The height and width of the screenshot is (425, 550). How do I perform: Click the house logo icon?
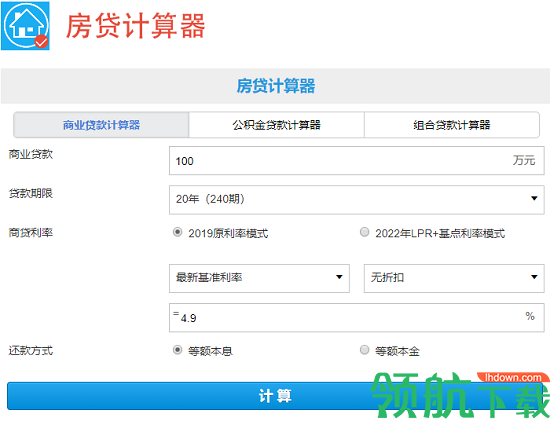click(x=25, y=26)
